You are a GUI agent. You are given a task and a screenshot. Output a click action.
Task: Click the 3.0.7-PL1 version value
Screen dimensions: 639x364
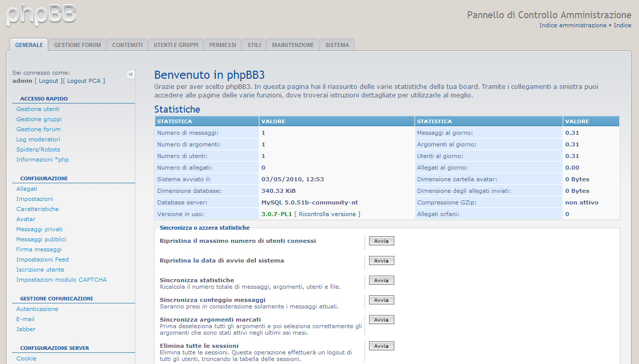click(x=277, y=214)
